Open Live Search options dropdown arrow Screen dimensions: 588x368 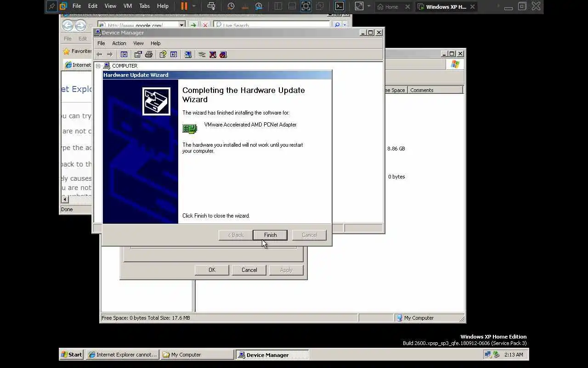345,25
